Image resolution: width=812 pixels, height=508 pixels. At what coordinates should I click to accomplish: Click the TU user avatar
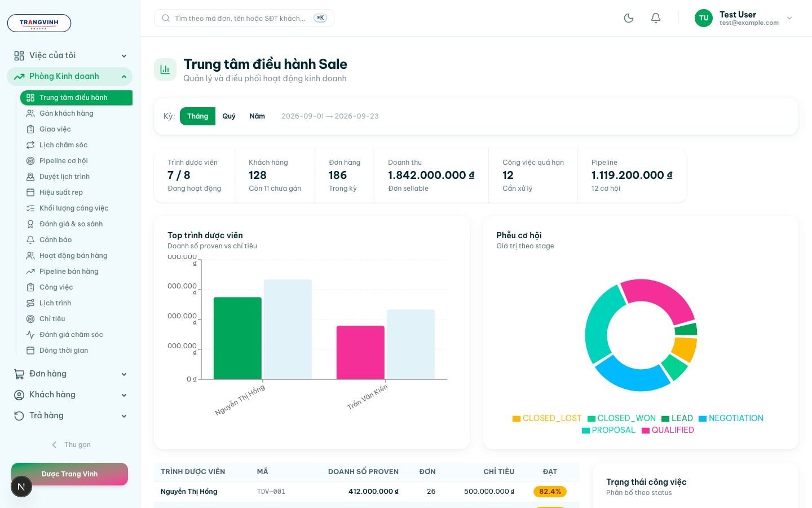point(704,18)
